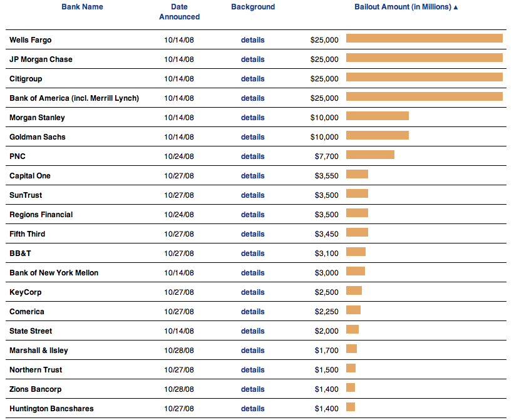Click the Northern Trust name
This screenshot has width=514, height=420.
pyautogui.click(x=36, y=369)
